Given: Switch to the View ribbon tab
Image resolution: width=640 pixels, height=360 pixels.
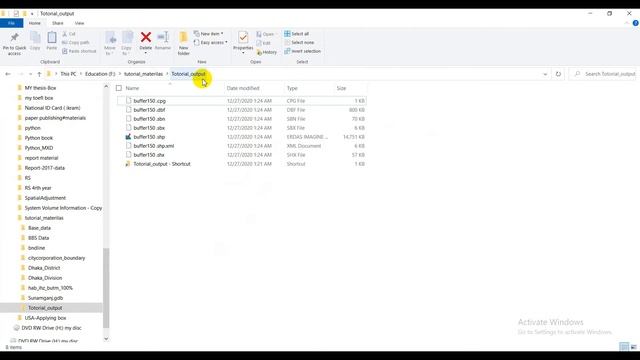Looking at the screenshot, I should tap(79, 23).
